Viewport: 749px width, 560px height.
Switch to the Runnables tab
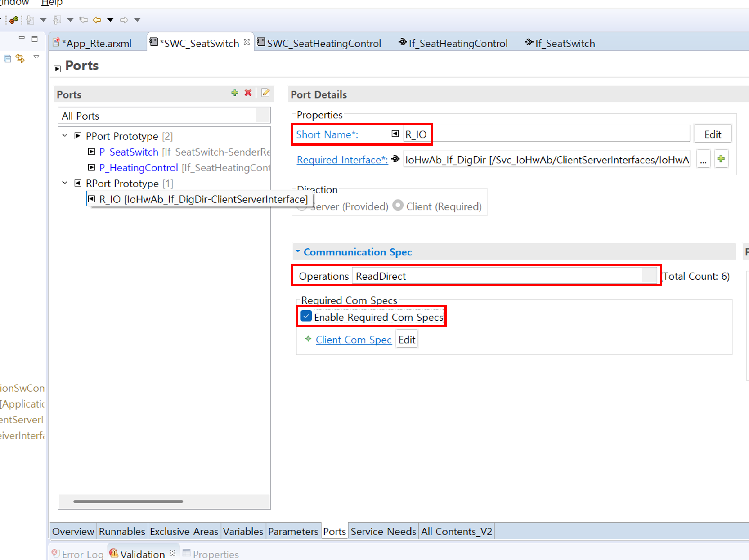click(x=122, y=531)
